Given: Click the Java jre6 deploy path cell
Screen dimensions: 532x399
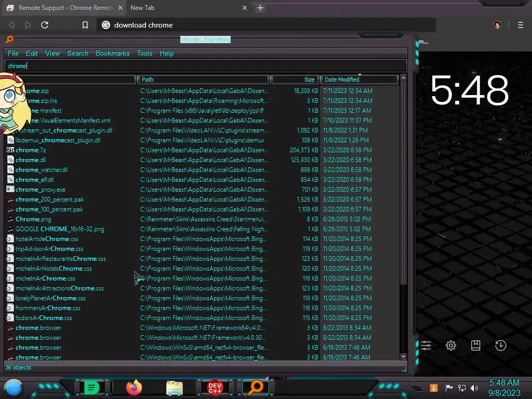Looking at the screenshot, I should tap(202, 110).
